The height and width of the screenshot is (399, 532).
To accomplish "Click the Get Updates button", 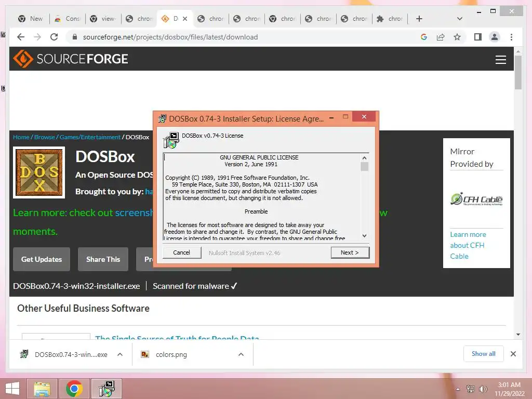I will (x=42, y=259).
